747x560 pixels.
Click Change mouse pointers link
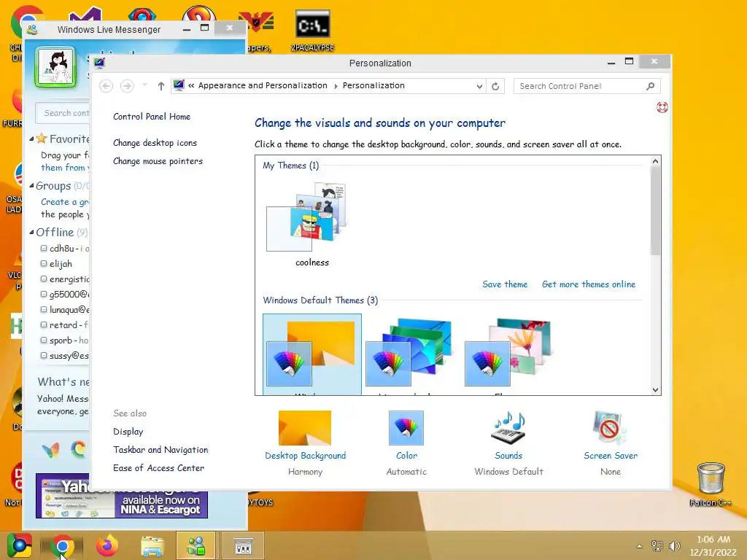[158, 161]
